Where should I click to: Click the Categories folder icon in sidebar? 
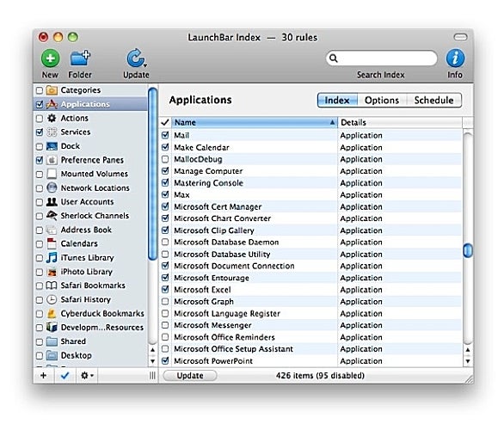click(52, 90)
